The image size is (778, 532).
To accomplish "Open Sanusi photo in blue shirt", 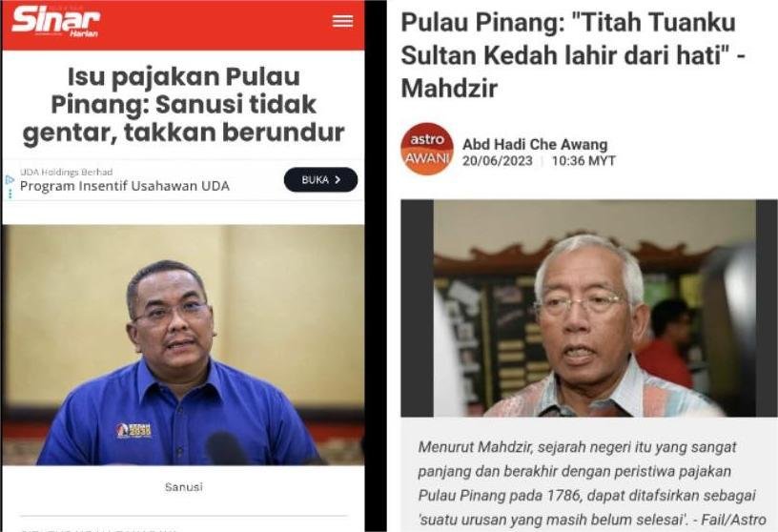I will pos(183,345).
